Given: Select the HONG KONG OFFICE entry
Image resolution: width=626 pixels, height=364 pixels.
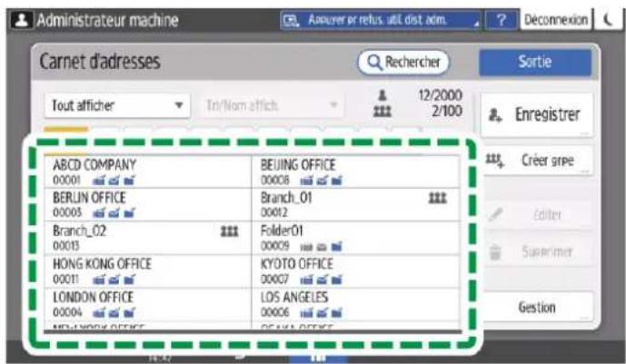Looking at the screenshot, I should [x=148, y=271].
